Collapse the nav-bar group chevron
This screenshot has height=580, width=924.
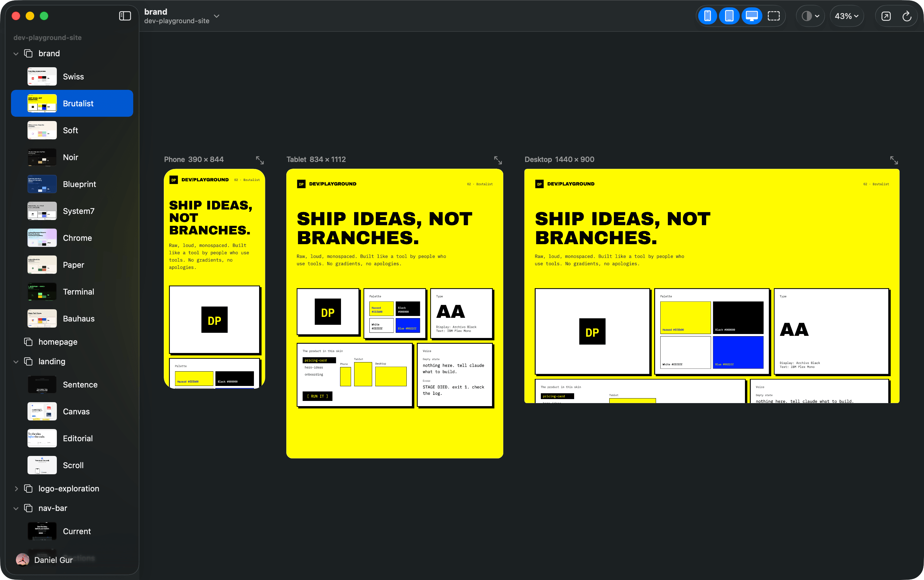(x=16, y=508)
